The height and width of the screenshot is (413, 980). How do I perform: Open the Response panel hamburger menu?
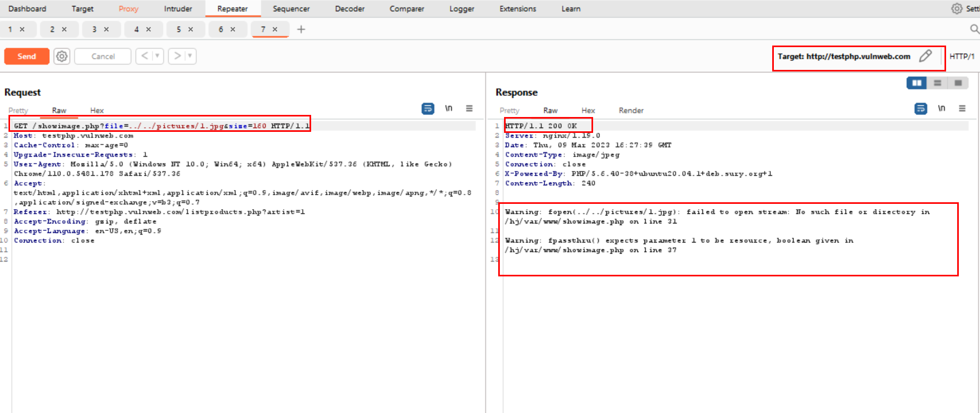pyautogui.click(x=962, y=109)
